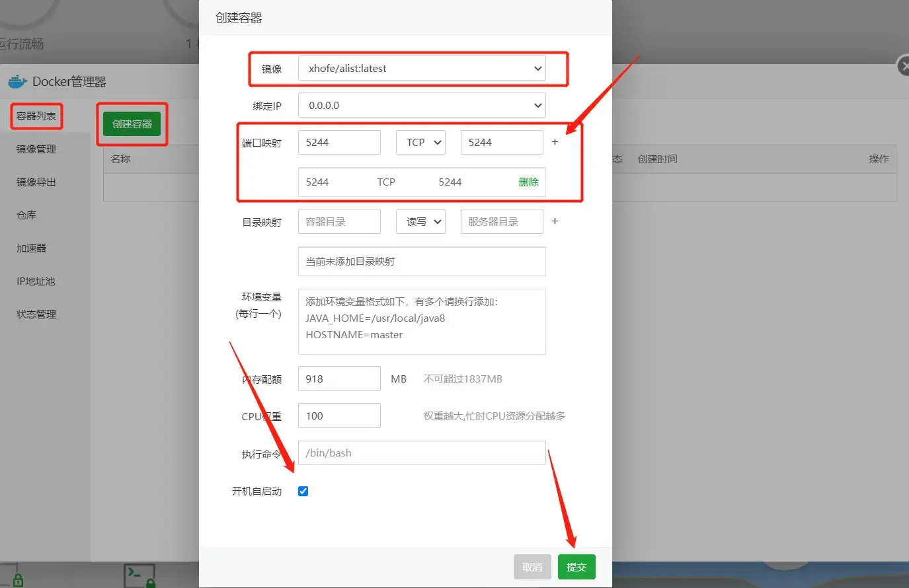Click the Docker whale logo icon
Screen dimensions: 909x588
(17, 81)
